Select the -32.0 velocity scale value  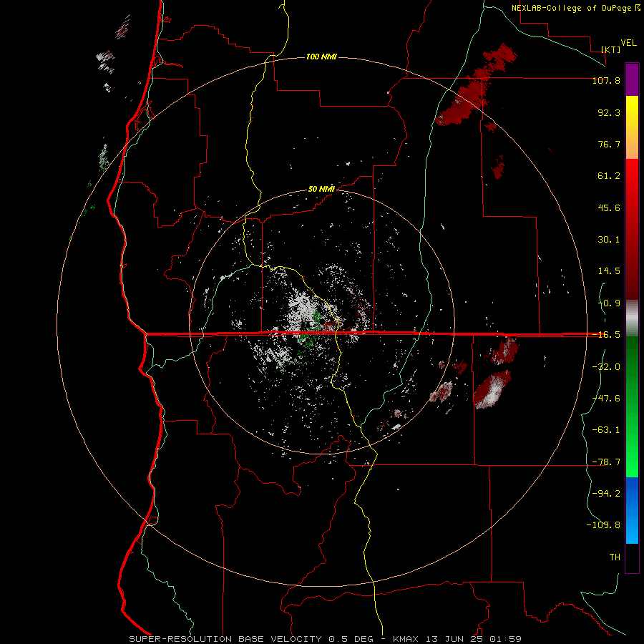[606, 367]
